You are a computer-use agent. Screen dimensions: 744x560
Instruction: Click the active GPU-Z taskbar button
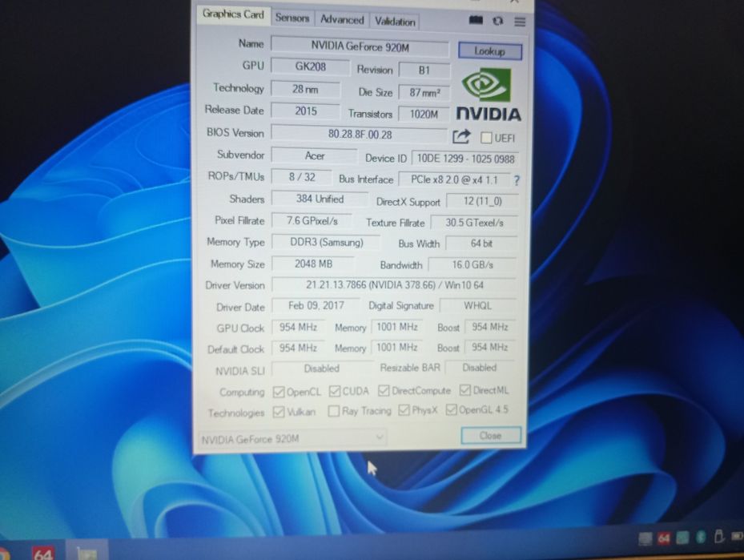click(86, 551)
